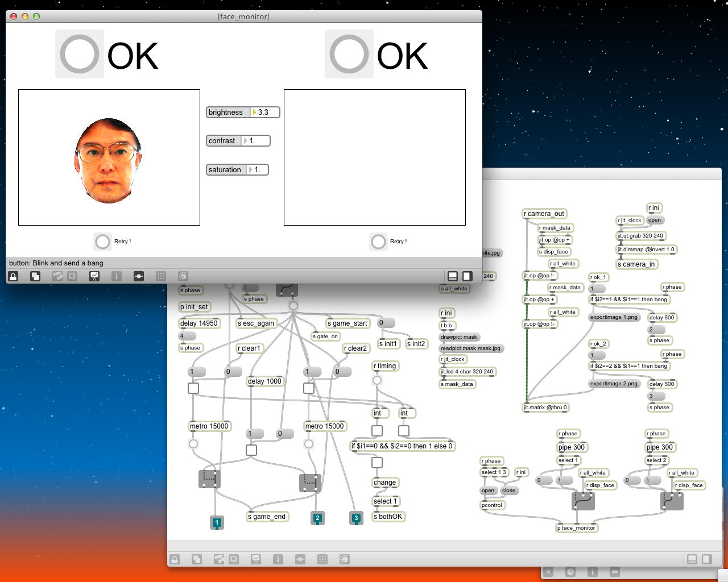Select the 's game_end' object
Image resolution: width=728 pixels, height=582 pixels.
pos(267,517)
